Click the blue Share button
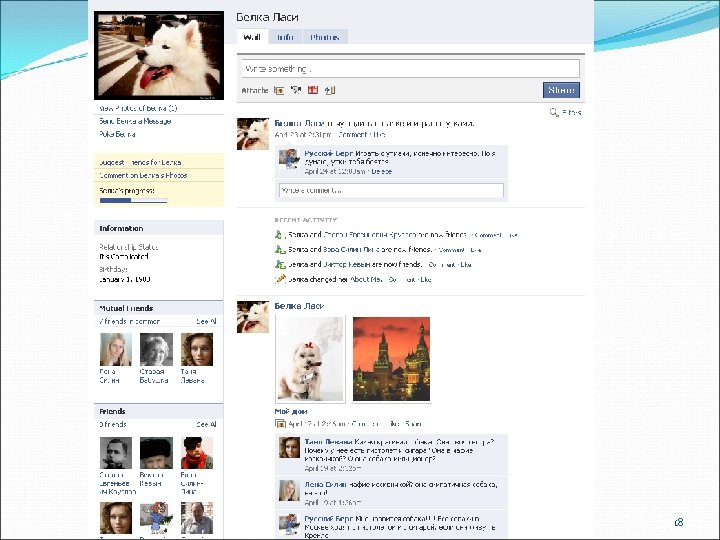The image size is (720, 540). click(561, 90)
